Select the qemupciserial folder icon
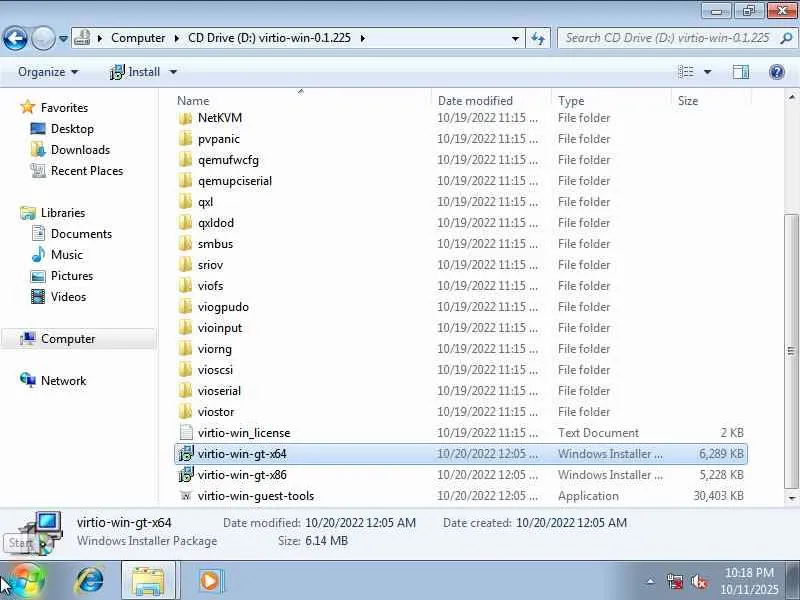Image resolution: width=800 pixels, height=600 pixels. [x=186, y=181]
